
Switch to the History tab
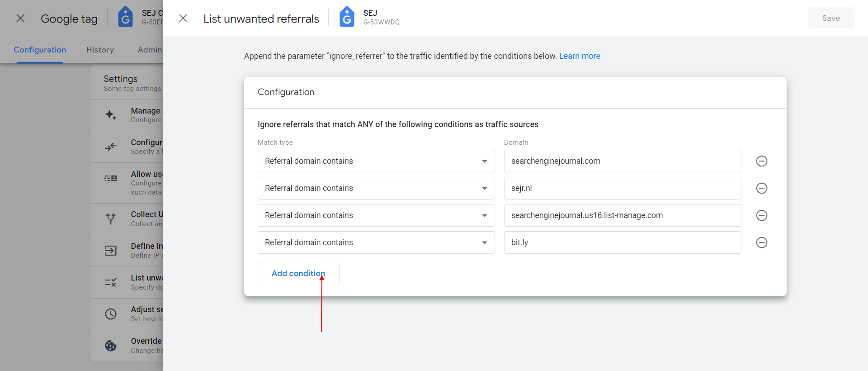click(x=100, y=50)
